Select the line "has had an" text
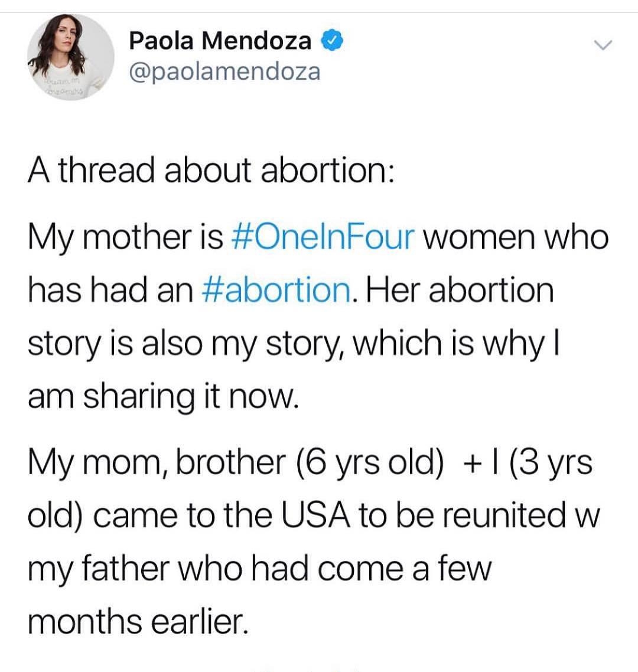Image resolution: width=638 pixels, height=672 pixels. (x=110, y=290)
